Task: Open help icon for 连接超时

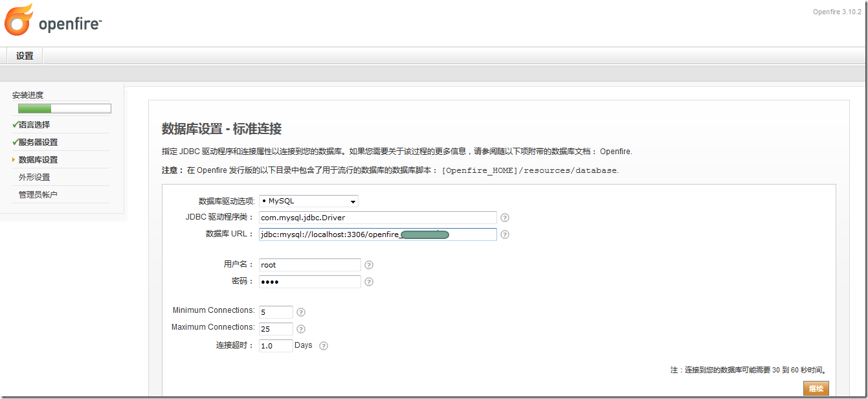Action: [324, 346]
